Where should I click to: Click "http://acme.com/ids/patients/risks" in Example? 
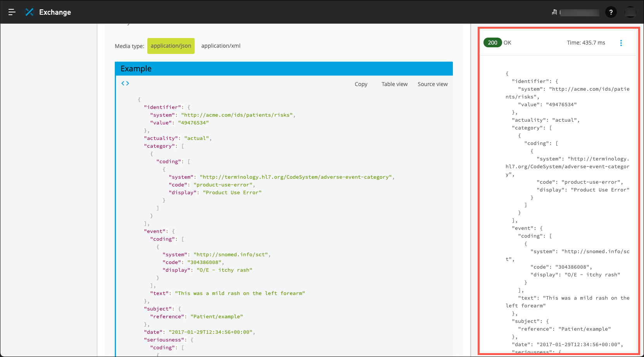pyautogui.click(x=237, y=115)
